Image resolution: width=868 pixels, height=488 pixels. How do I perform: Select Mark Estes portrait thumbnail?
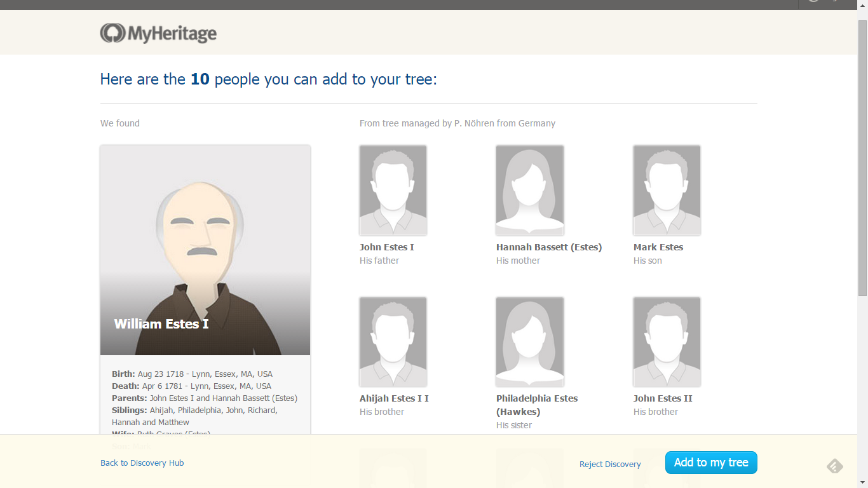[x=667, y=190]
